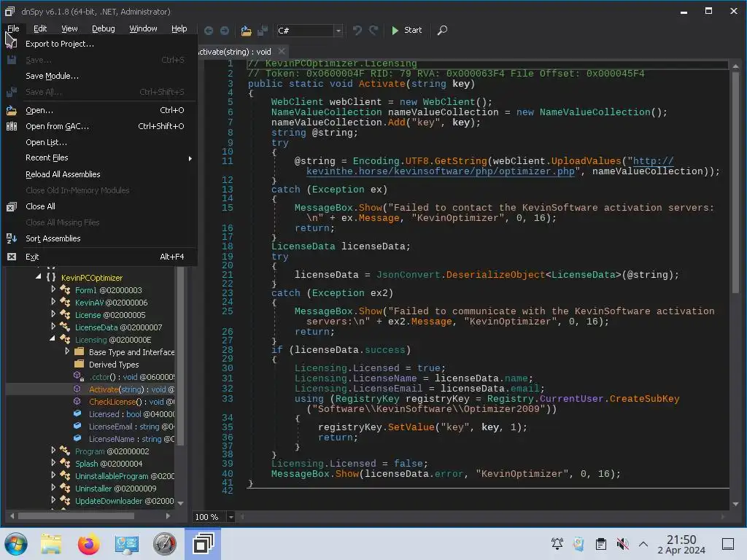Click the muted volume tray icon
The image size is (747, 560).
[622, 544]
